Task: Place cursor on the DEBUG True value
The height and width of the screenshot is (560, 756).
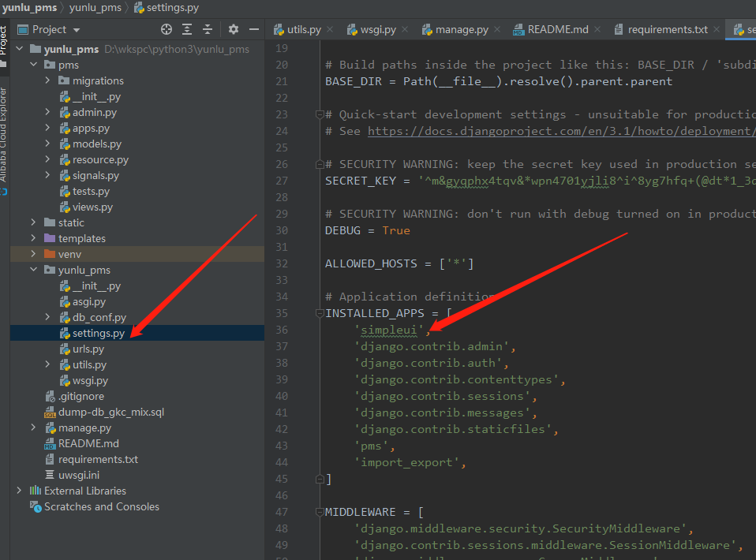Action: [x=396, y=230]
